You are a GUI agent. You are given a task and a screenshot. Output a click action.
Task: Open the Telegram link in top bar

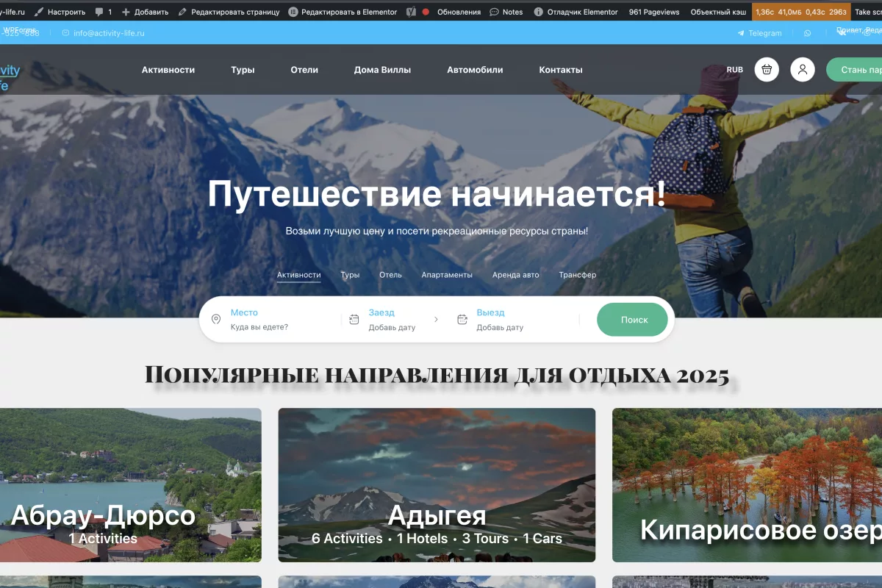(x=759, y=33)
